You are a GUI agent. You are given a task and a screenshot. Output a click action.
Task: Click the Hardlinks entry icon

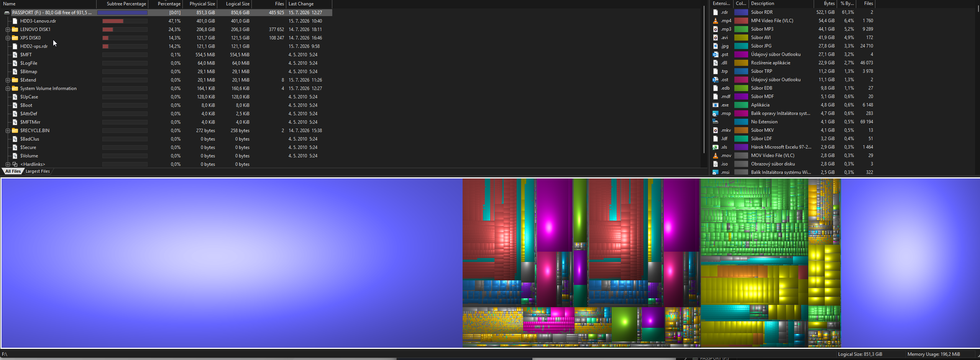(x=15, y=164)
